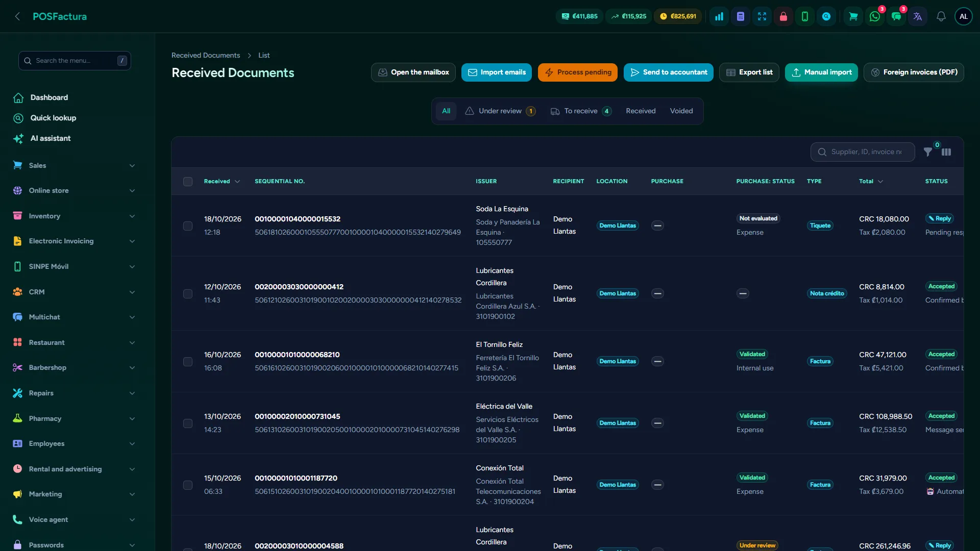
Task: Open the column visibility icon
Action: [946, 152]
